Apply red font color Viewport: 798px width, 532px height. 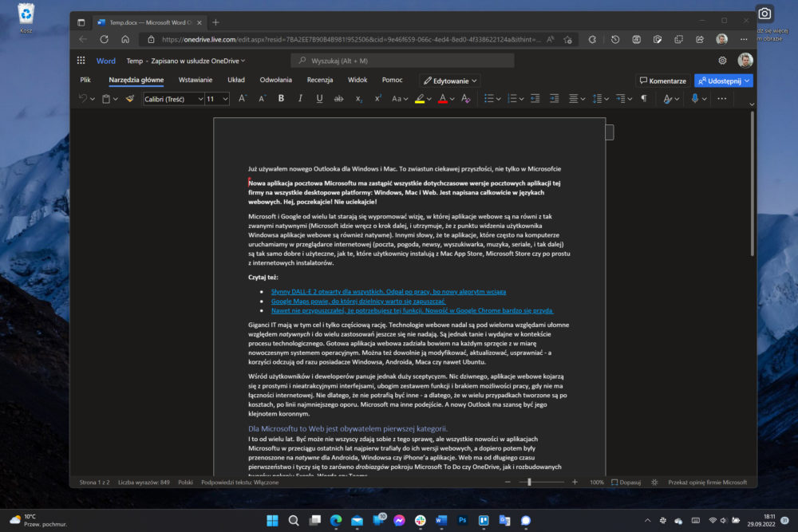[x=443, y=99]
